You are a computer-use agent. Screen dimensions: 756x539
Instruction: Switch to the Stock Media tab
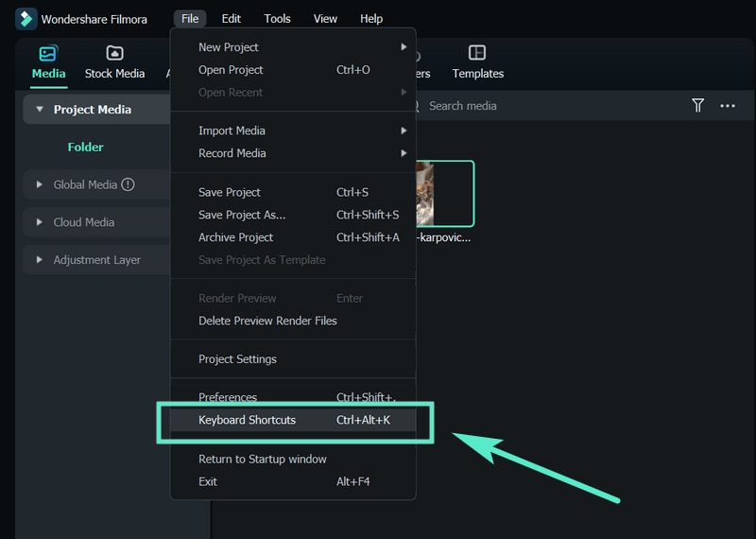click(114, 62)
